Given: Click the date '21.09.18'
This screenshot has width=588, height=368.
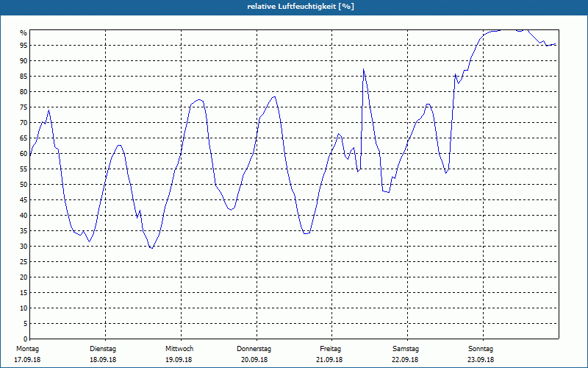Looking at the screenshot, I should click(x=329, y=360).
